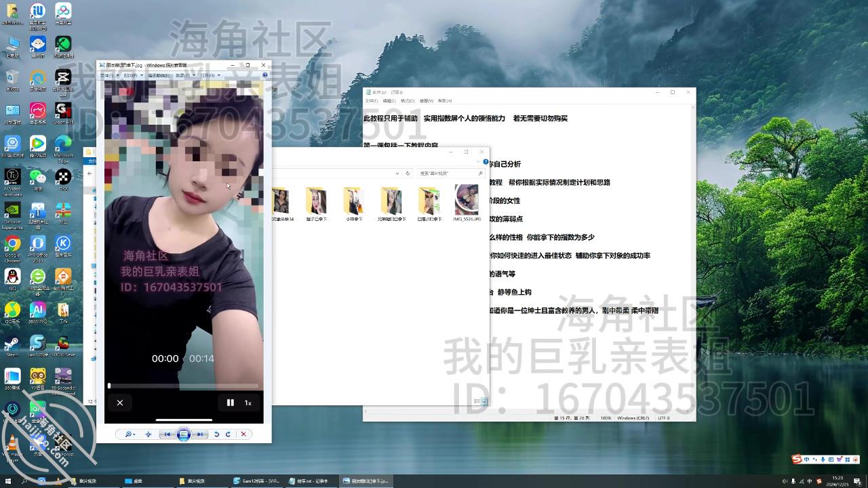Delete the current photo using red X icon
This screenshot has height=488, width=868.
(x=244, y=434)
